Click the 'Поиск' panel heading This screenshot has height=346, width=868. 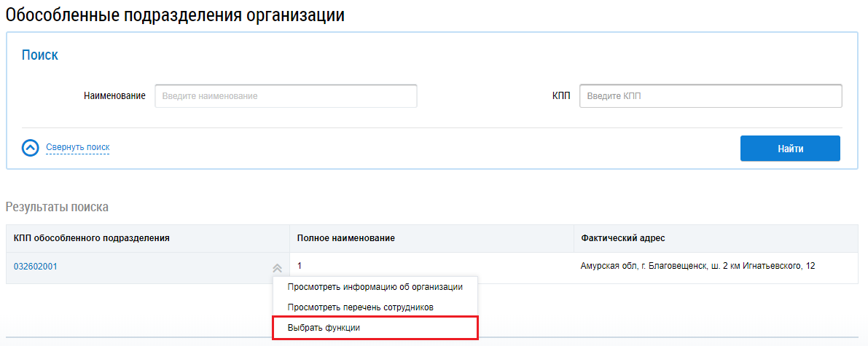[x=40, y=55]
